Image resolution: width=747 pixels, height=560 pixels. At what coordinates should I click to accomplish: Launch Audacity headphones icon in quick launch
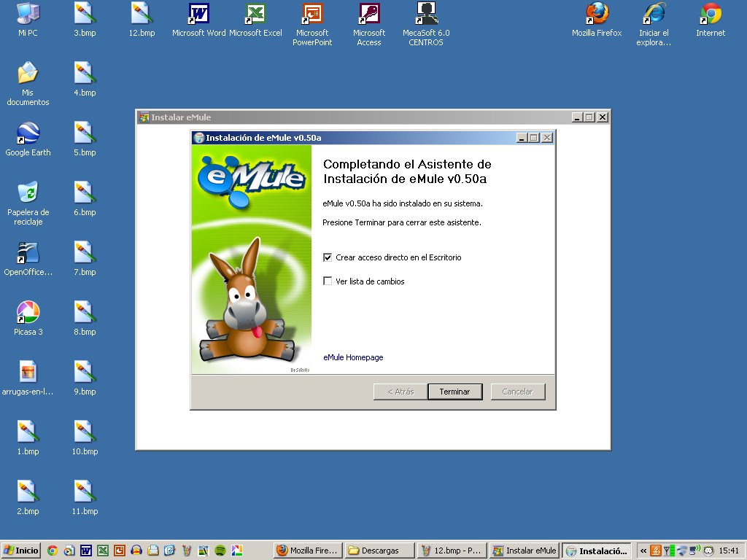[136, 551]
